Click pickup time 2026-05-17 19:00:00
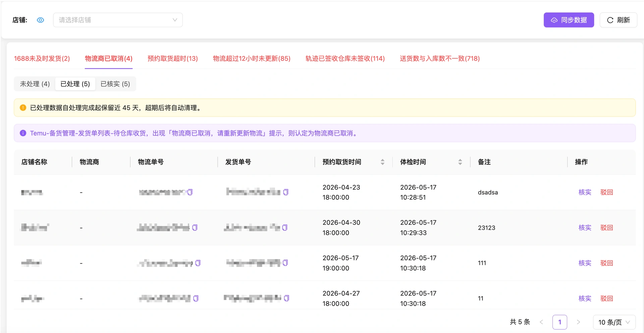 point(340,263)
